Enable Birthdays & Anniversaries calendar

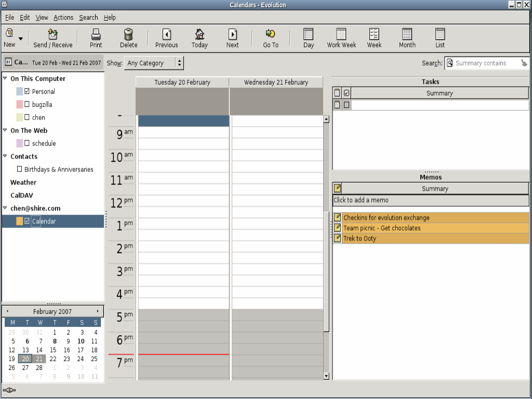[x=20, y=169]
